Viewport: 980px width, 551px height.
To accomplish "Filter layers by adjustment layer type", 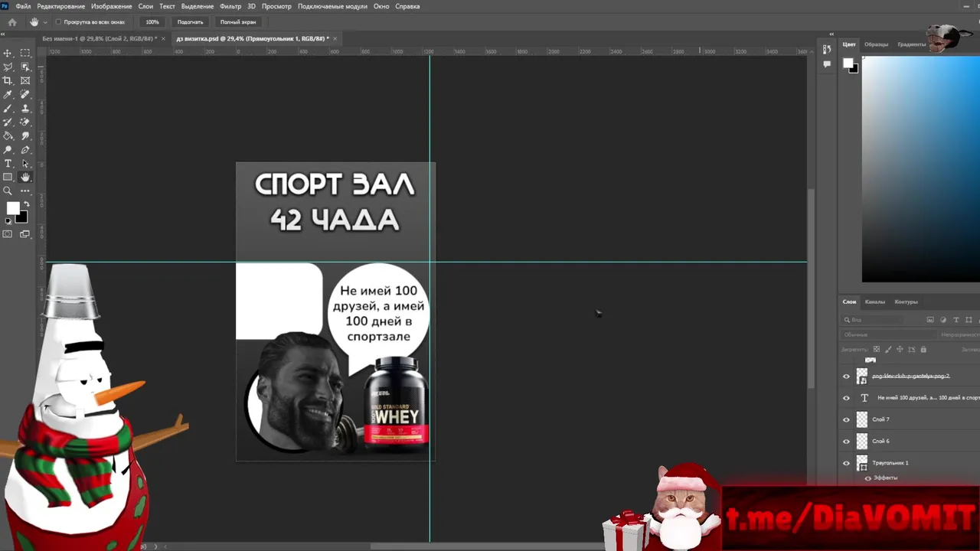I will (943, 320).
